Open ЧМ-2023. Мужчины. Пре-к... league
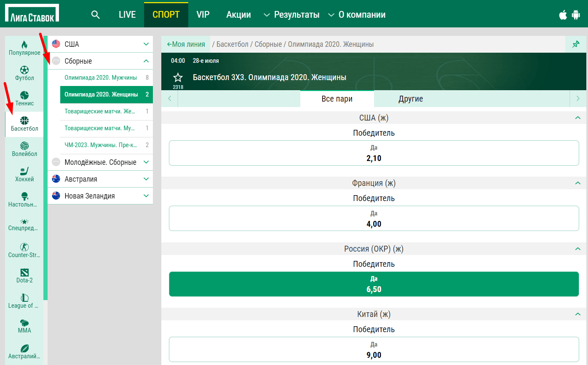 (107, 145)
